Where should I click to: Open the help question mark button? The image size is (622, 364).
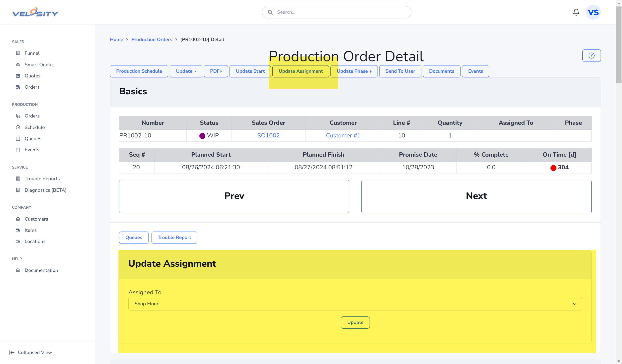[x=591, y=56]
